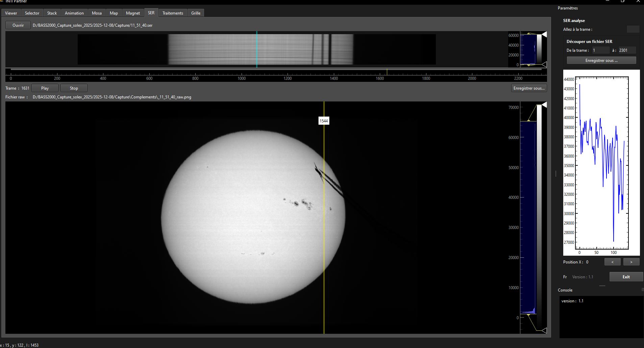Click the 'Allez à la trame' input field
This screenshot has height=348, width=644.
pos(633,29)
